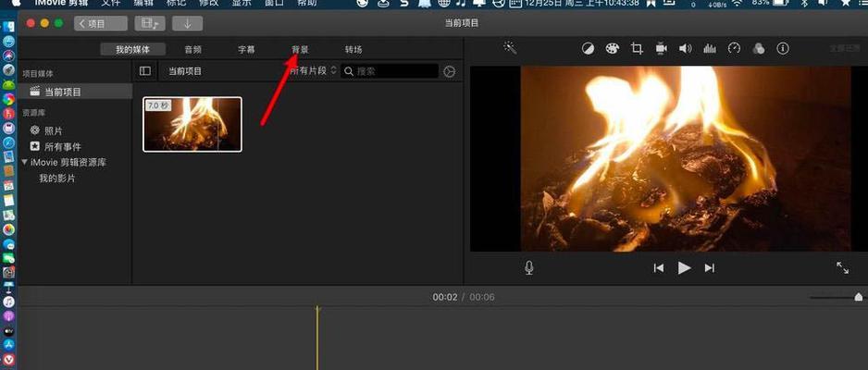Viewport: 868px width, 370px height.
Task: Open the 文件 menu
Action: (111, 3)
